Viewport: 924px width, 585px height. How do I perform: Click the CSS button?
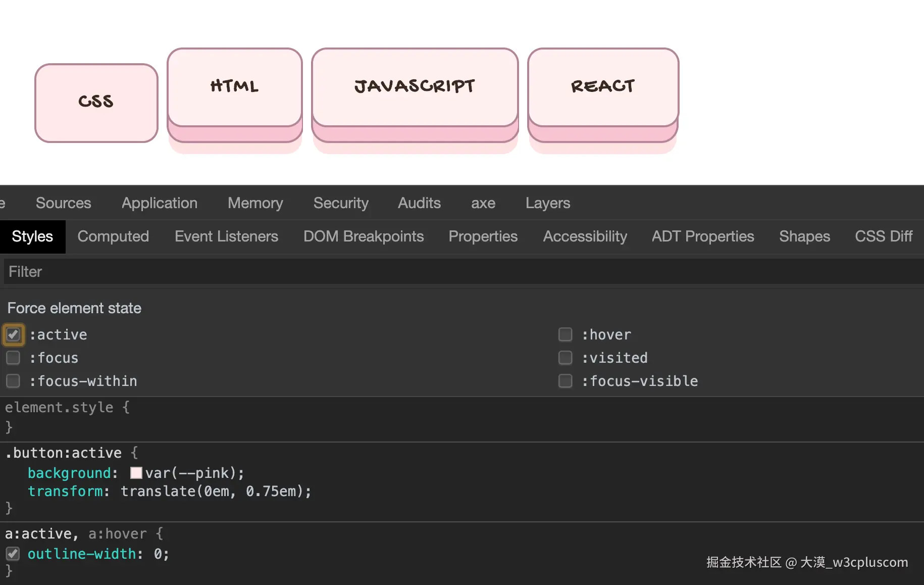[96, 103]
